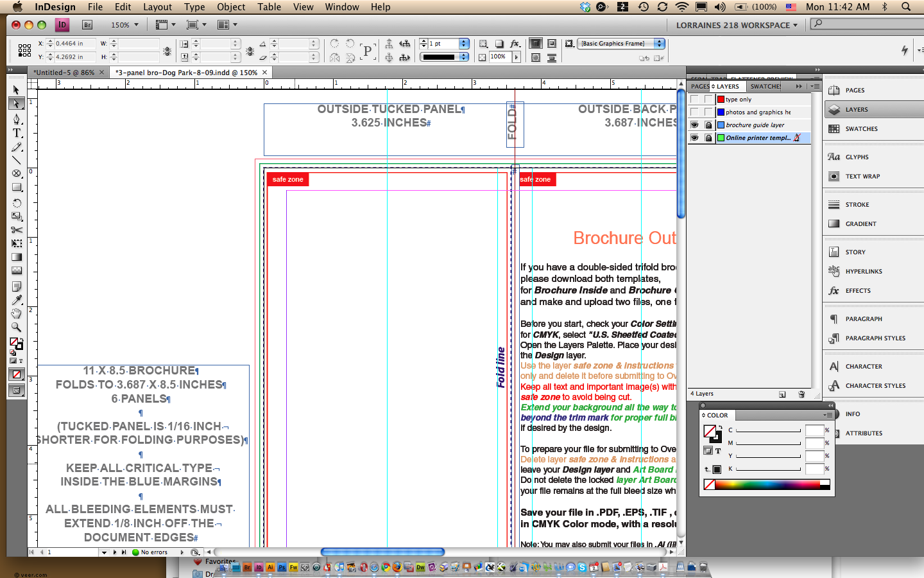This screenshot has height=578, width=924.
Task: Select the Hand tool
Action: click(x=17, y=313)
